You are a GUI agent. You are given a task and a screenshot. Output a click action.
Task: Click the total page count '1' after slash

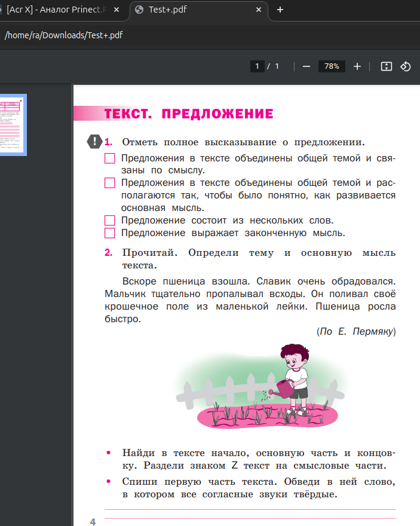(x=277, y=66)
